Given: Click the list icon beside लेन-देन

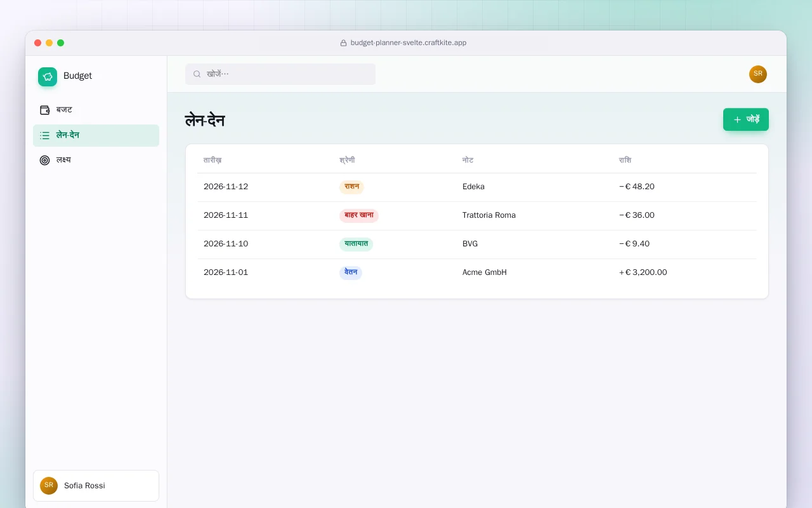Looking at the screenshot, I should (45, 135).
